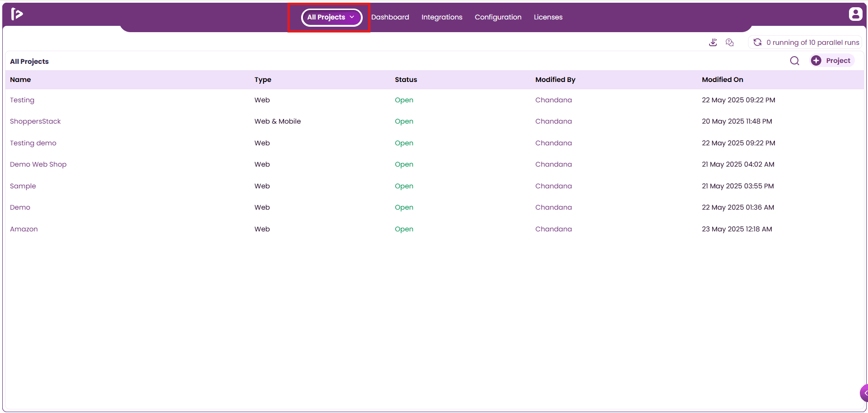This screenshot has width=868, height=413.
Task: Click Chandana in the ShoppersStack row
Action: [553, 121]
